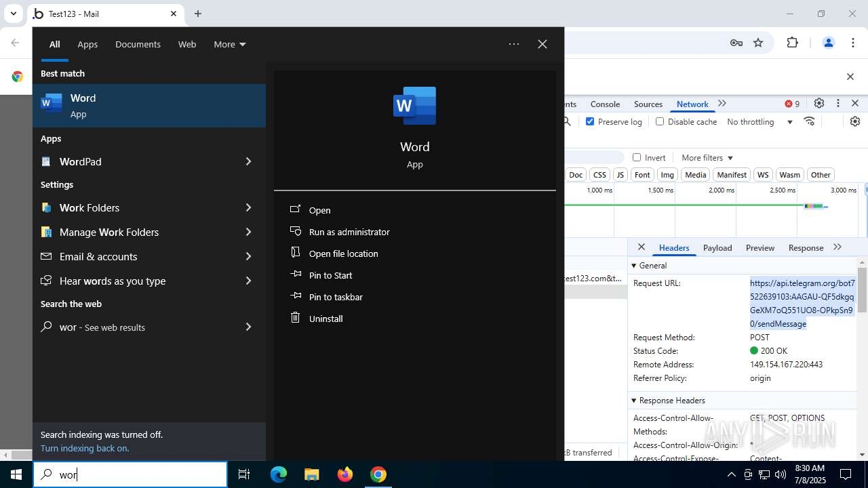Open the Preview request tab

coord(760,247)
